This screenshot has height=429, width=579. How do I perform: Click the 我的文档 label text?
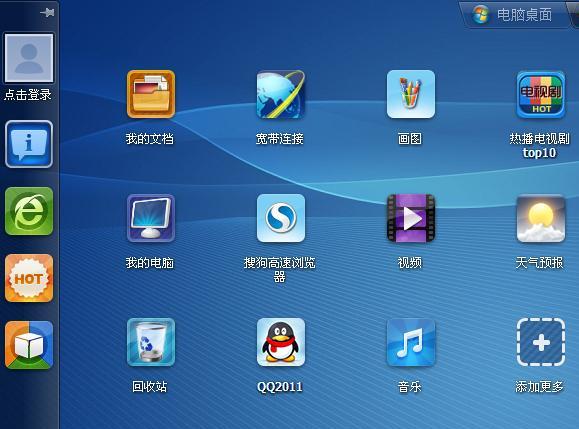150,139
